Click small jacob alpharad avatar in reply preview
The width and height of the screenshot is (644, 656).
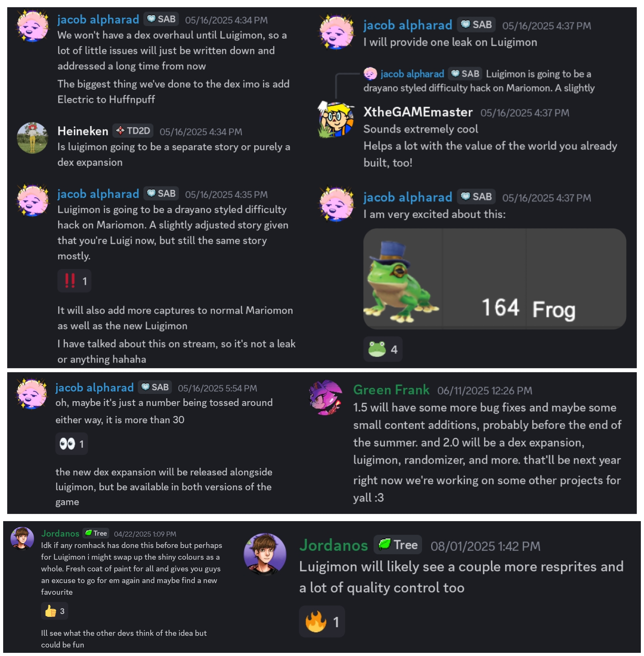coord(370,73)
